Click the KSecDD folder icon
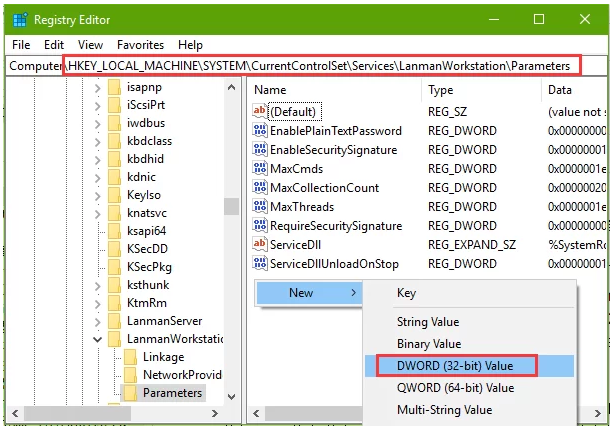 coord(114,249)
